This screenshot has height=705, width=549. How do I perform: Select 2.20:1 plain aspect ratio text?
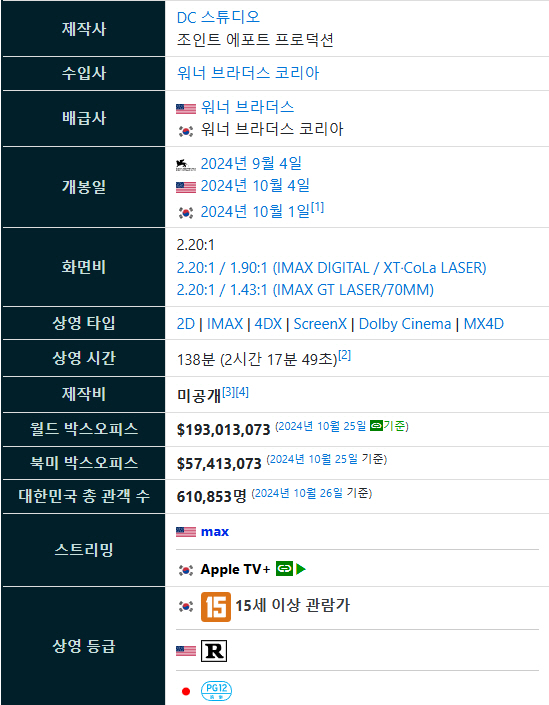pos(196,245)
